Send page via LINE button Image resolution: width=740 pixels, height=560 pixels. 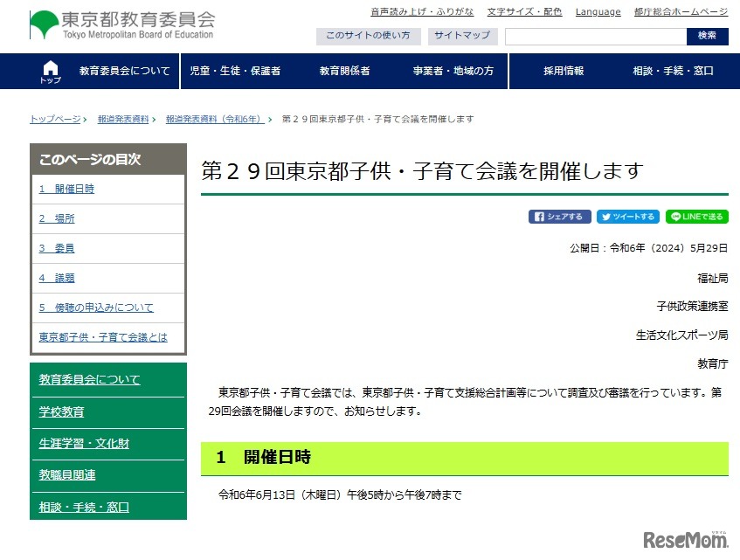(x=696, y=217)
